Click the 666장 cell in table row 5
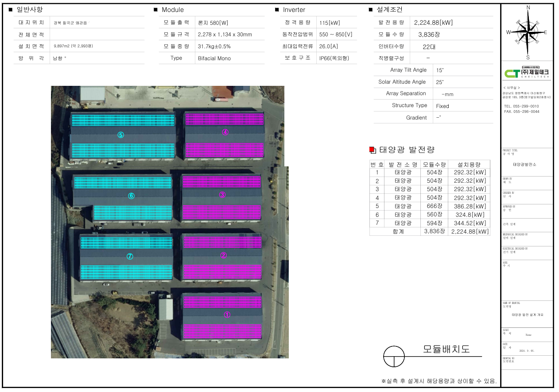 pyautogui.click(x=434, y=206)
